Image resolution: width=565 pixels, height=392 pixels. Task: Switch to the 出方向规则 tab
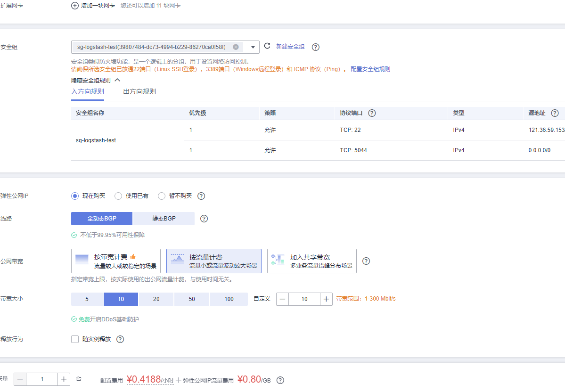(139, 92)
